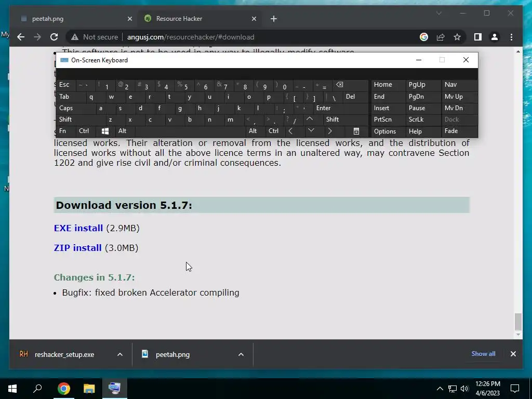Click the PrtScn key on keyboard
Viewport: 532px width, 399px height.
point(388,119)
